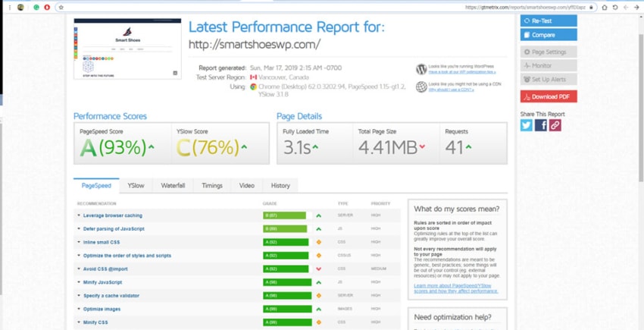Viewport: 644px width, 330px height.
Task: Click the WordPress logo icon
Action: point(421,69)
